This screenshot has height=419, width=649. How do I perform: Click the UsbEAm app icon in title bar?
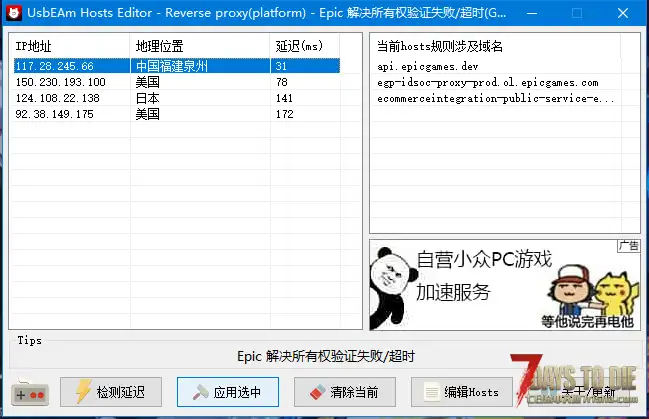click(x=14, y=13)
